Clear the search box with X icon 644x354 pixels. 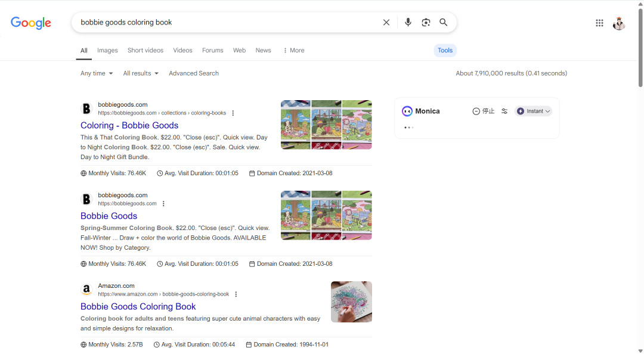click(x=386, y=23)
